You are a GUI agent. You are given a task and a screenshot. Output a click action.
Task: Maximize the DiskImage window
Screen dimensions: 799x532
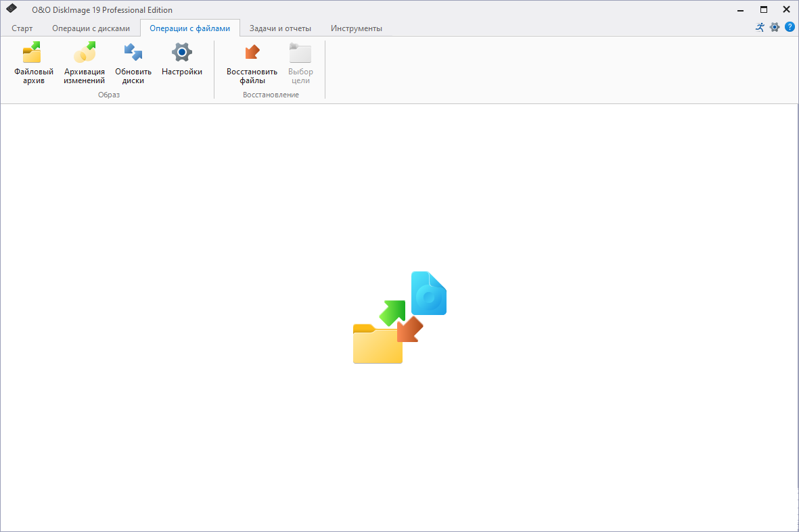coord(763,9)
